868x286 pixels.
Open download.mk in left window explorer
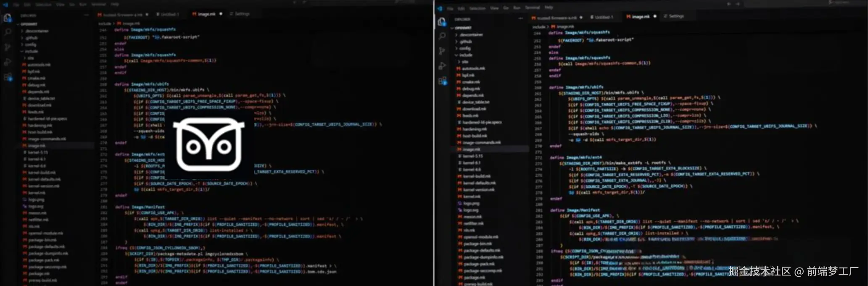[40, 105]
